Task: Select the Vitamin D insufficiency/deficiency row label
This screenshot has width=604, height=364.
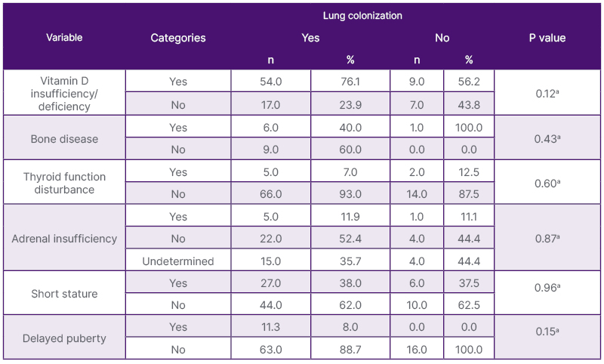Action: tap(64, 93)
